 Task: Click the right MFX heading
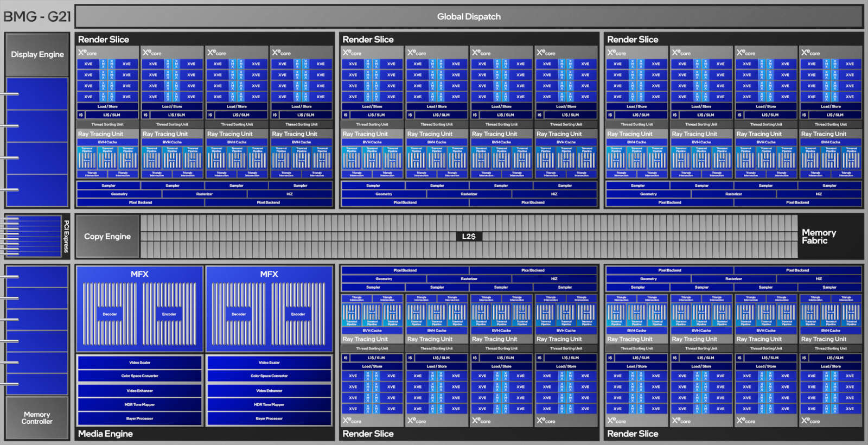click(x=269, y=274)
